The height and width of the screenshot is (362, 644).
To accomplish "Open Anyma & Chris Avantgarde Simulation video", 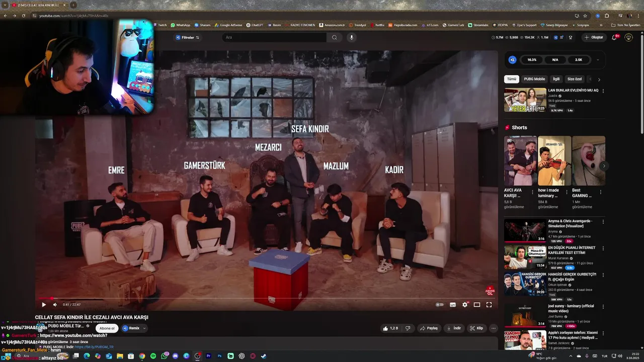I will pos(525,230).
